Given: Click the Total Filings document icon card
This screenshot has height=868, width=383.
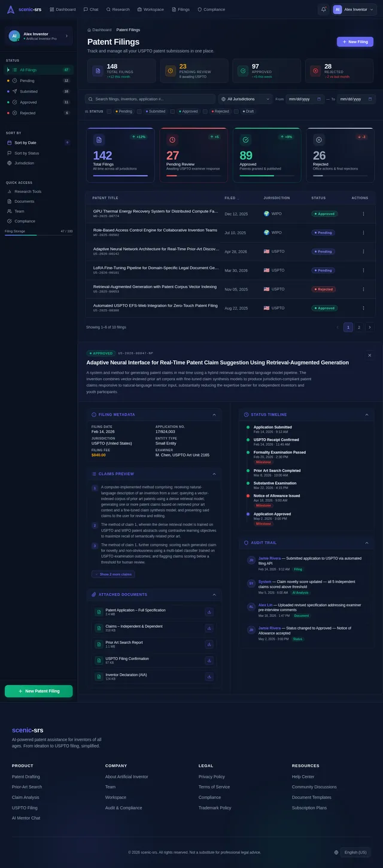Looking at the screenshot, I should click(99, 140).
